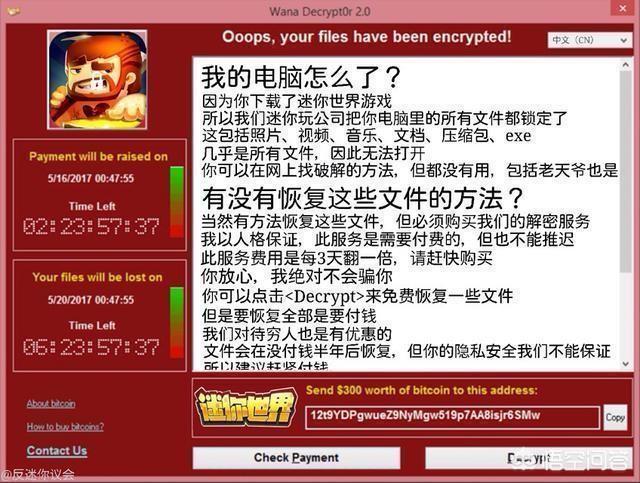Click the Mini World game logo
The width and height of the screenshot is (640, 483).
pos(246,406)
